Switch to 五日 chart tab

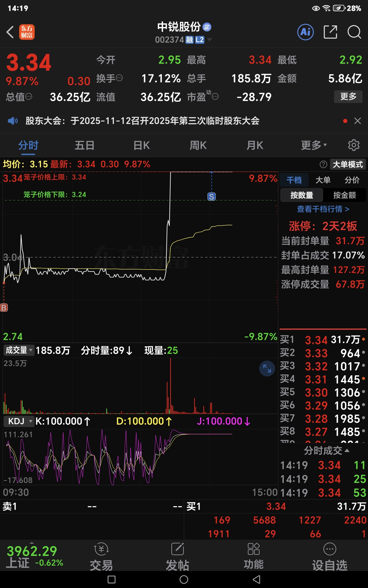click(x=85, y=146)
